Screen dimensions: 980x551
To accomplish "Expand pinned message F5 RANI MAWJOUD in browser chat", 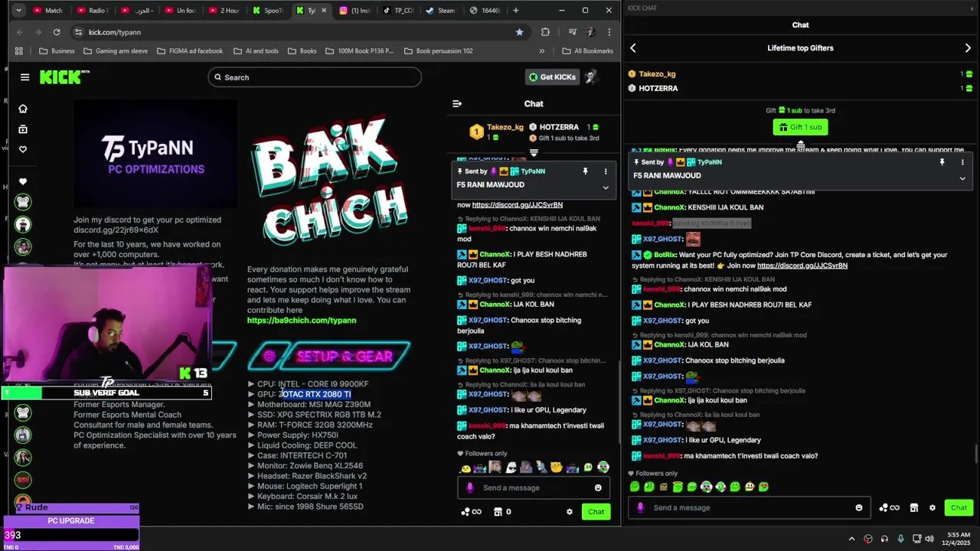I will click(606, 187).
